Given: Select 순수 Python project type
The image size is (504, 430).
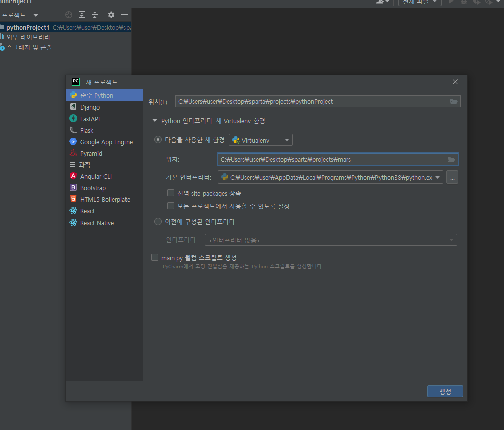Looking at the screenshot, I should [x=104, y=95].
